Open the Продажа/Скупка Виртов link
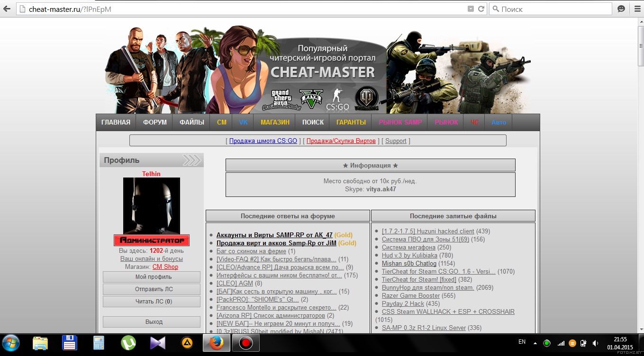644x356 pixels. tap(341, 141)
